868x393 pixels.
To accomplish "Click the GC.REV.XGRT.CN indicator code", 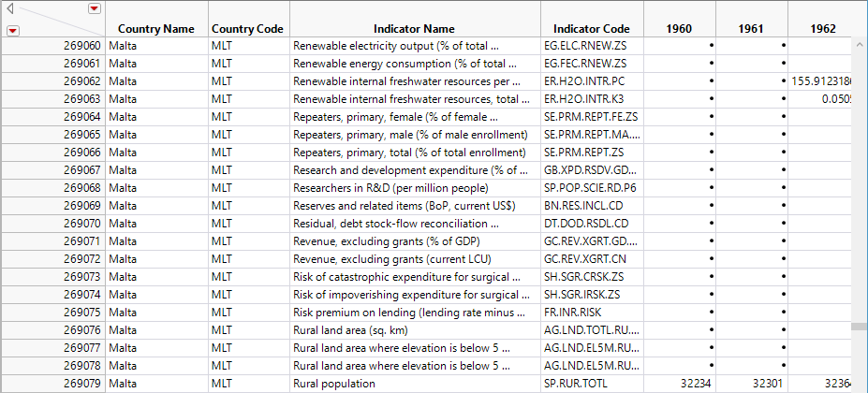I will tap(592, 259).
